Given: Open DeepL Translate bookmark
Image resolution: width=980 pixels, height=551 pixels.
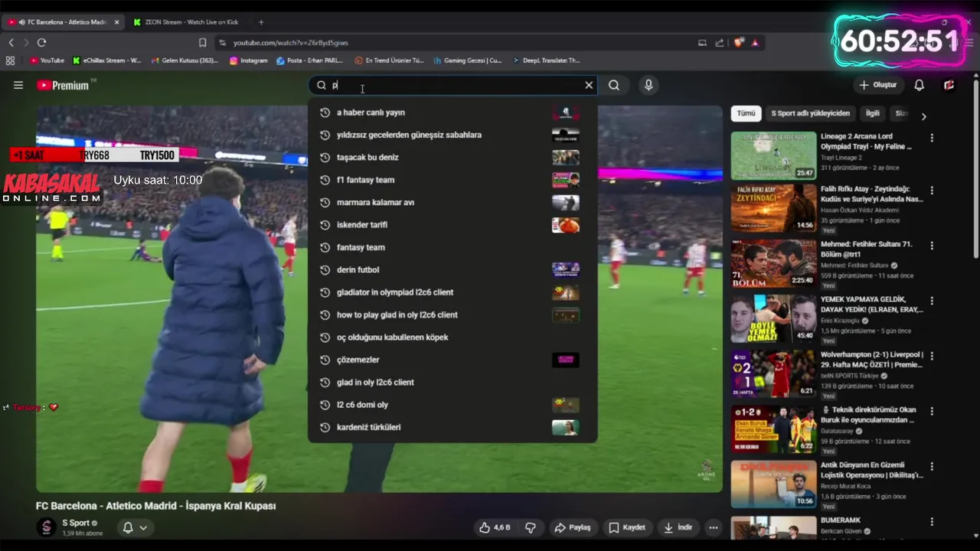Looking at the screenshot, I should 547,60.
